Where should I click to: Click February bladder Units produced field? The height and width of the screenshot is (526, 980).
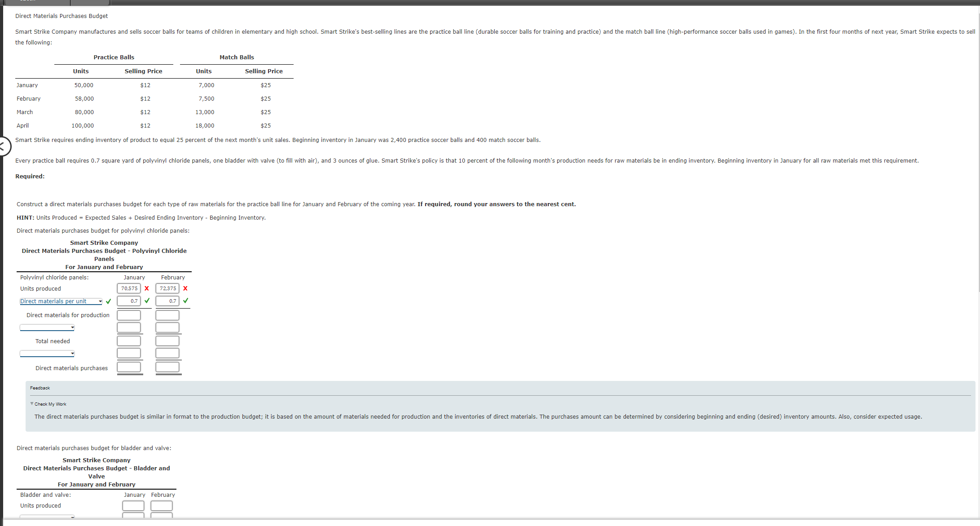[162, 506]
